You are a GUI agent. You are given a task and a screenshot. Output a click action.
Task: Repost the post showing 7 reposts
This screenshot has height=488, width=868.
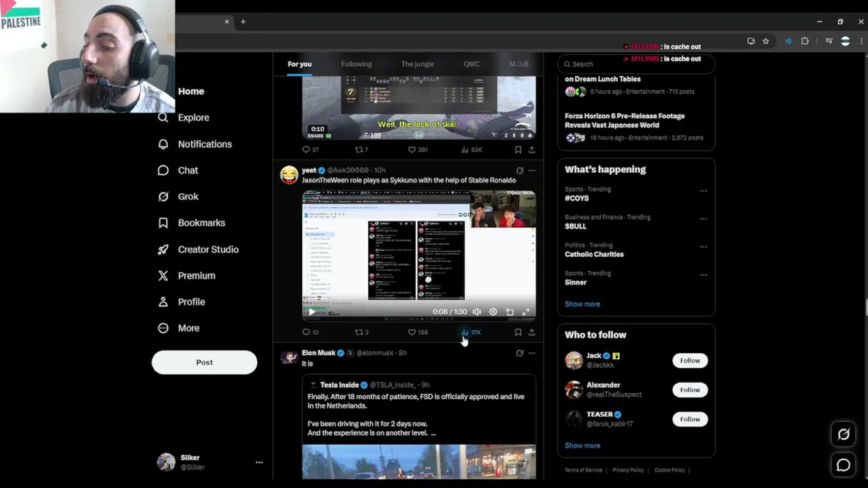pyautogui.click(x=362, y=149)
